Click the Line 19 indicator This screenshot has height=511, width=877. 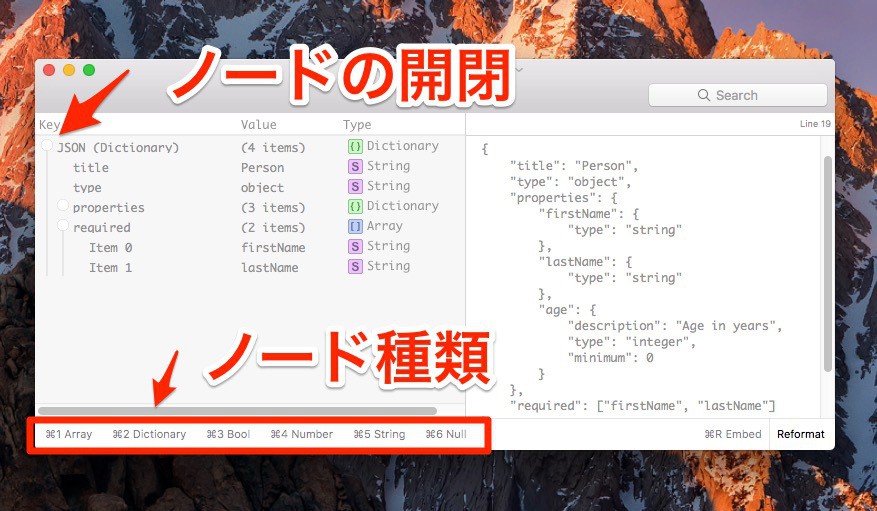[815, 124]
